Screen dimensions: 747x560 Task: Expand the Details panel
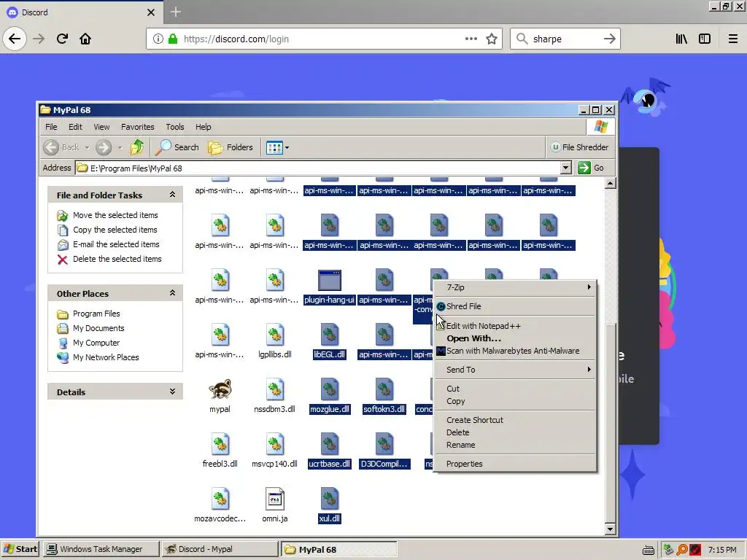172,392
